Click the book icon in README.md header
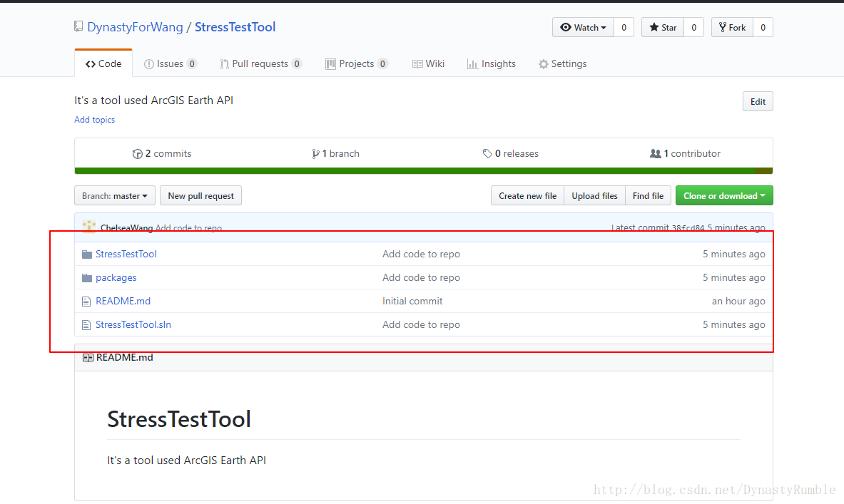Image resolution: width=844 pixels, height=504 pixels. click(88, 358)
